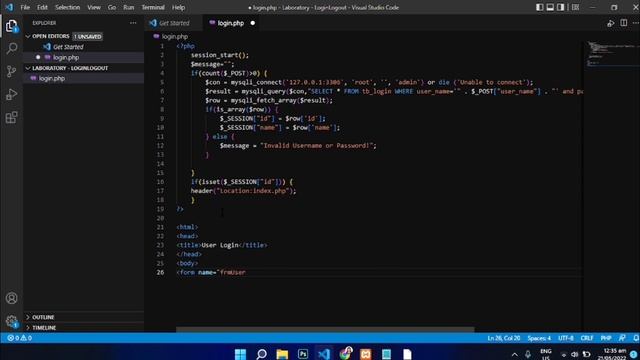
Task: Open the Run menu
Action: click(x=129, y=7)
